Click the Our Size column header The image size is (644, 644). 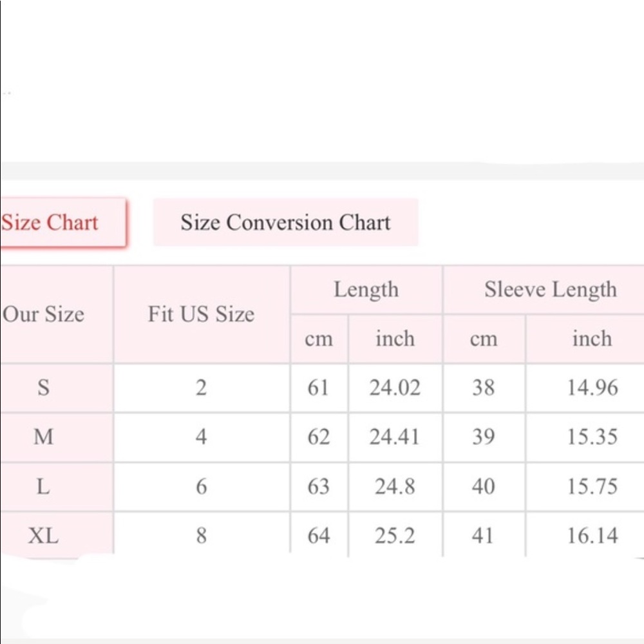pyautogui.click(x=44, y=314)
